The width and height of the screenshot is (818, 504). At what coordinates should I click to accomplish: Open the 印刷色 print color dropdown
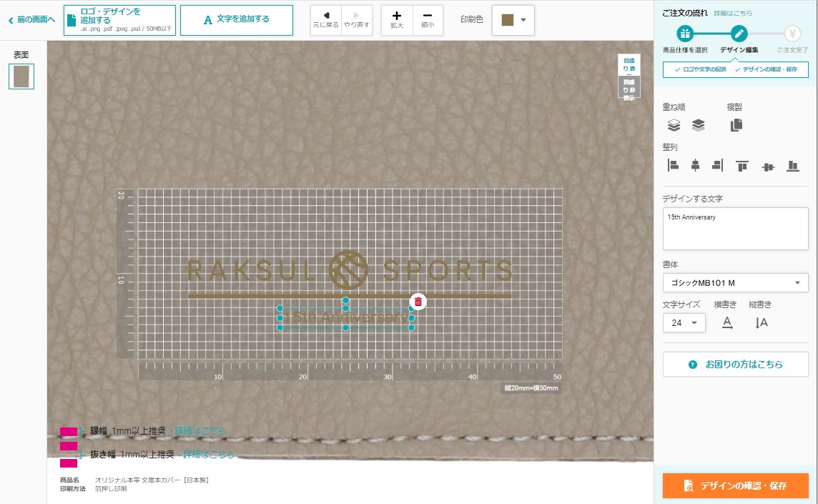pos(513,20)
